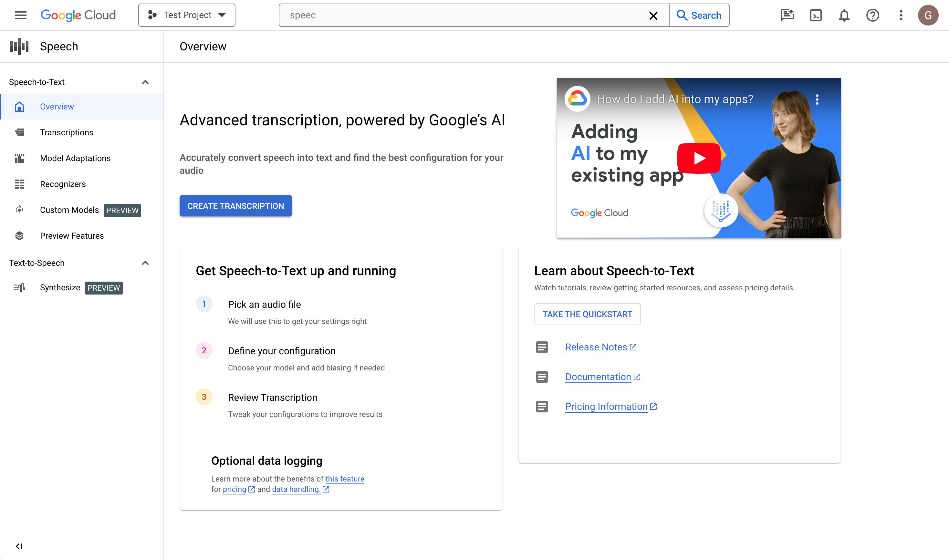This screenshot has width=949, height=560.
Task: Click the Google Cloud notifications bell icon
Action: [x=844, y=15]
